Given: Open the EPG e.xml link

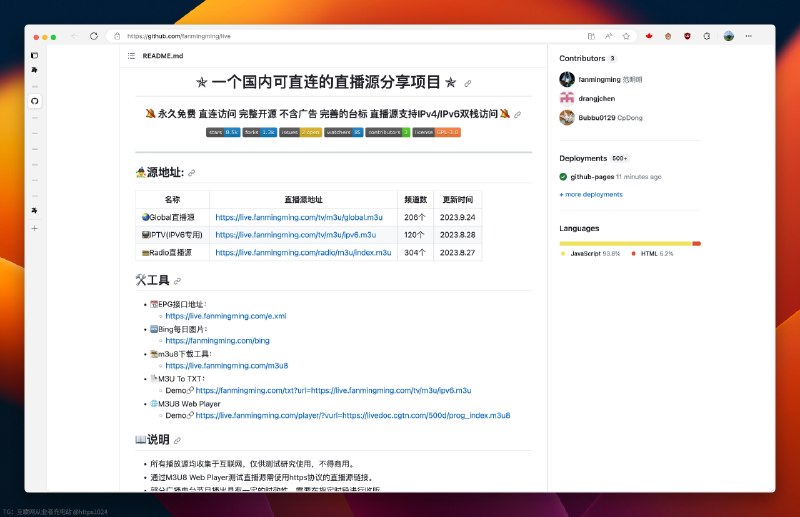Looking at the screenshot, I should (x=226, y=316).
